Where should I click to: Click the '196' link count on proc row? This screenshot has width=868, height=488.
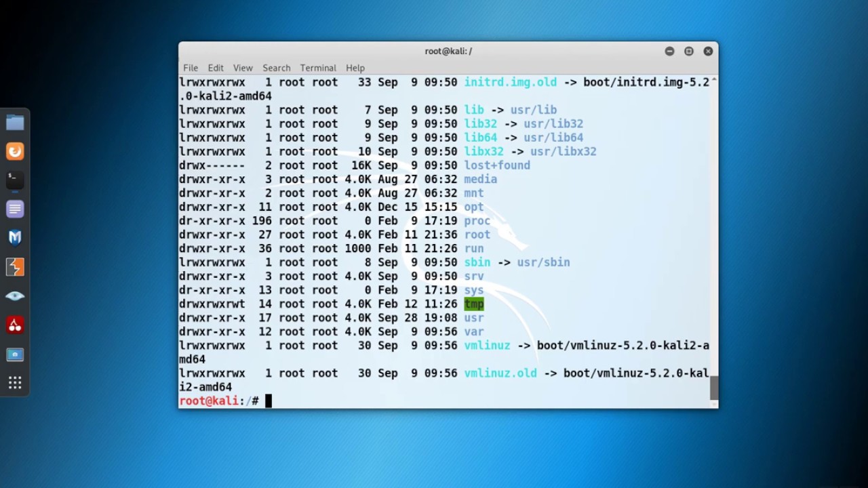(262, 221)
